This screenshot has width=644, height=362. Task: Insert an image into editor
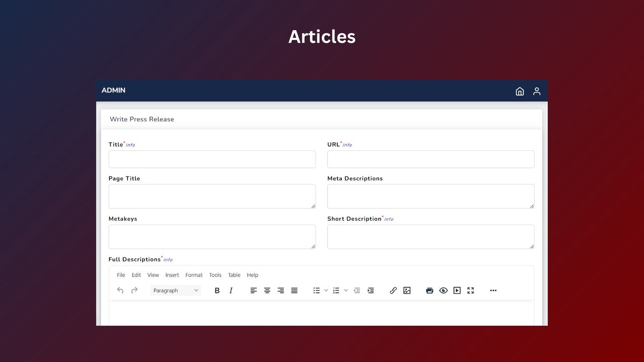point(407,290)
